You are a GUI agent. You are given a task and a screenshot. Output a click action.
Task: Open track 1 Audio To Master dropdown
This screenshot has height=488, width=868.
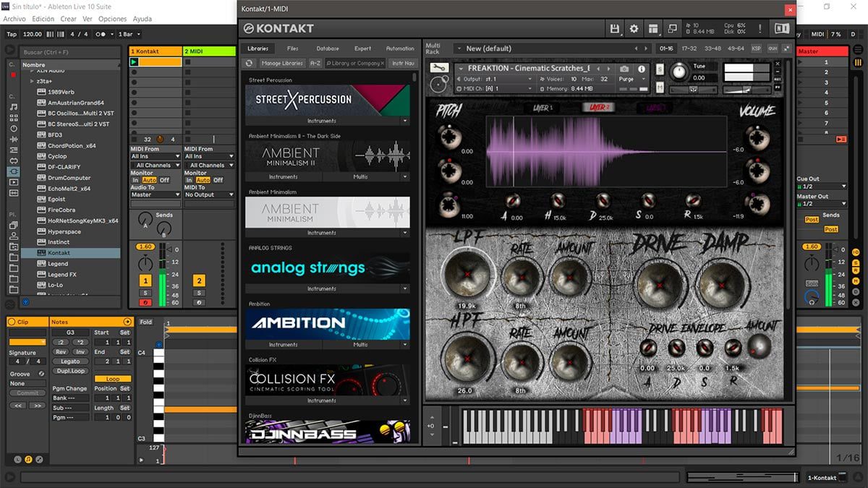[156, 194]
